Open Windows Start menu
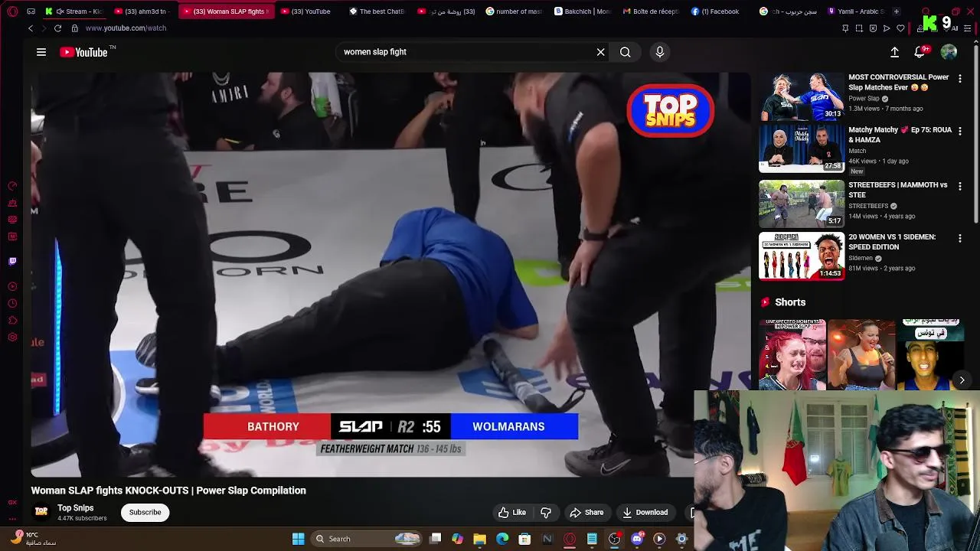Viewport: 980px width, 551px height. (x=298, y=539)
